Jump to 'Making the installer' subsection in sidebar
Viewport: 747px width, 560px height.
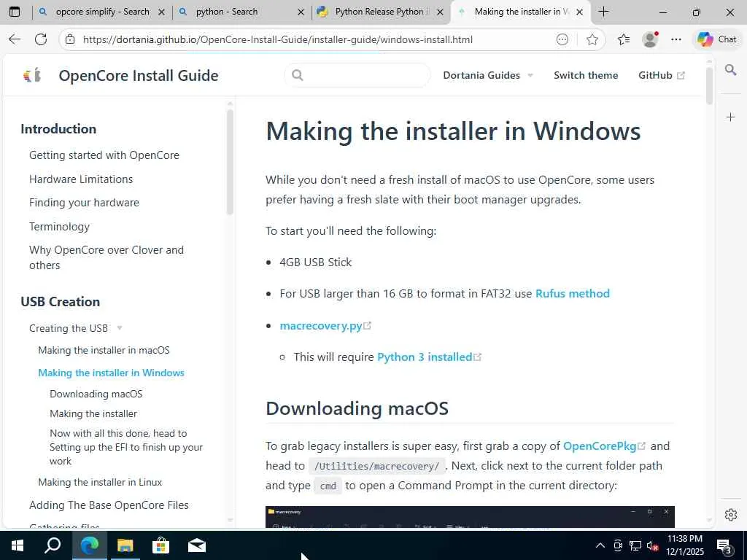click(93, 414)
